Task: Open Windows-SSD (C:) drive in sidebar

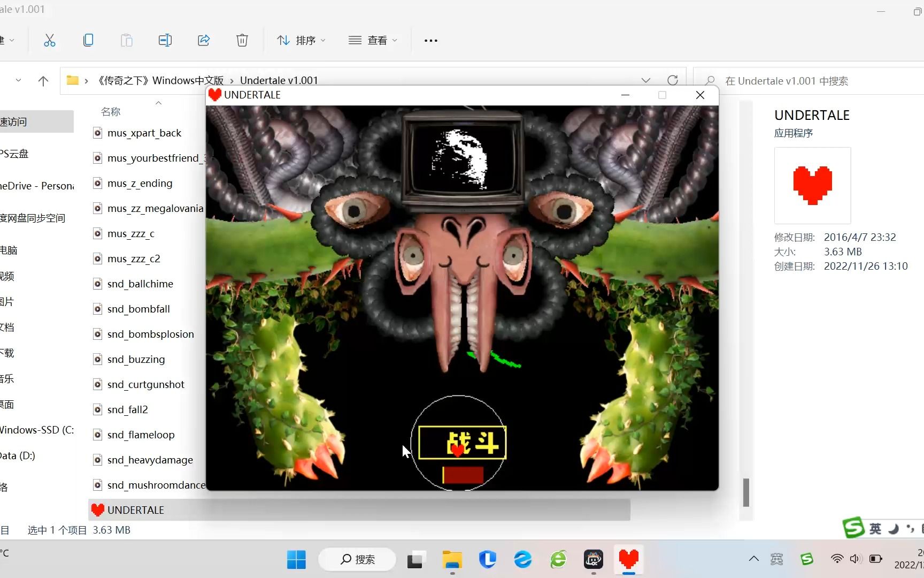Action: coord(37,430)
